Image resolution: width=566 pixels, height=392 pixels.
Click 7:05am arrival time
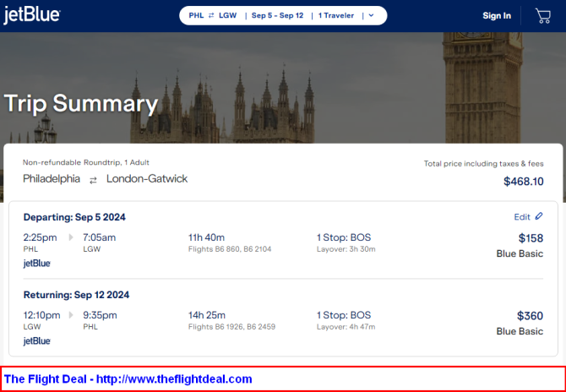coord(100,237)
